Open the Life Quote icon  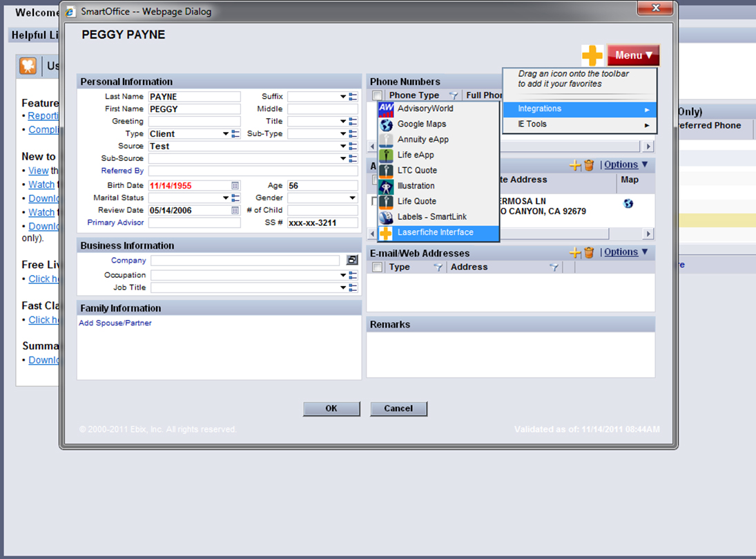click(386, 202)
